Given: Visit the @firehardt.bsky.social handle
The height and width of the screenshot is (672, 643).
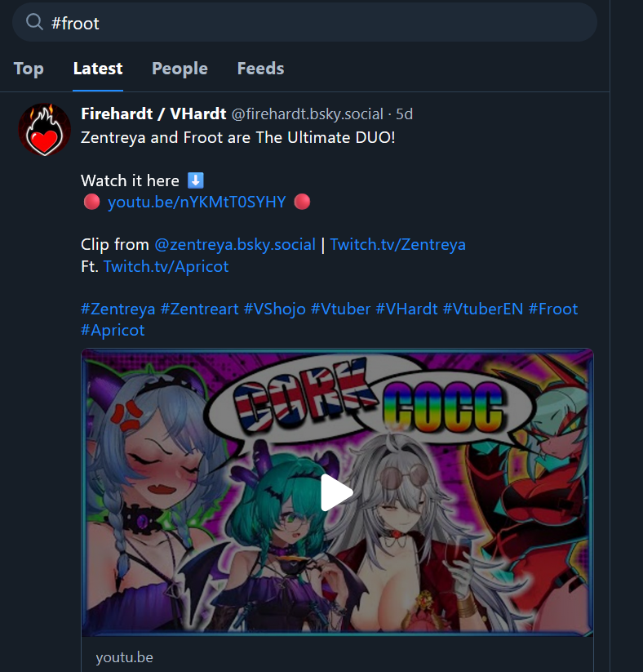Looking at the screenshot, I should [308, 114].
